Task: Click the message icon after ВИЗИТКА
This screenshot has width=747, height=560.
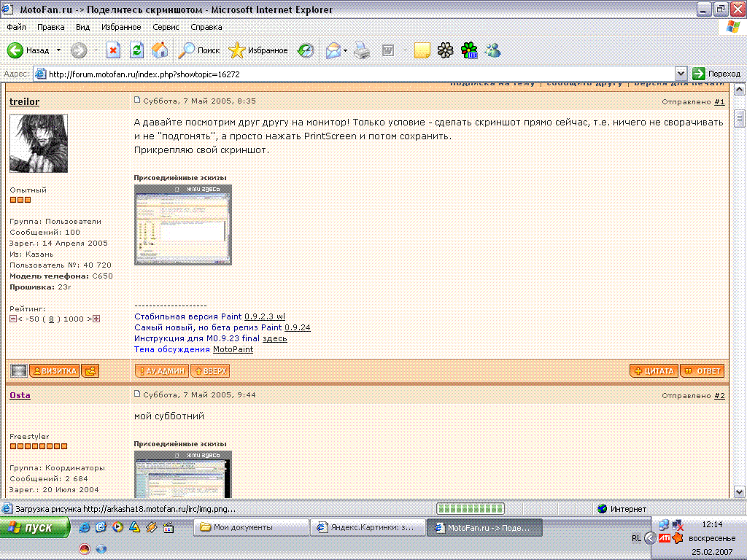Action: pyautogui.click(x=90, y=371)
